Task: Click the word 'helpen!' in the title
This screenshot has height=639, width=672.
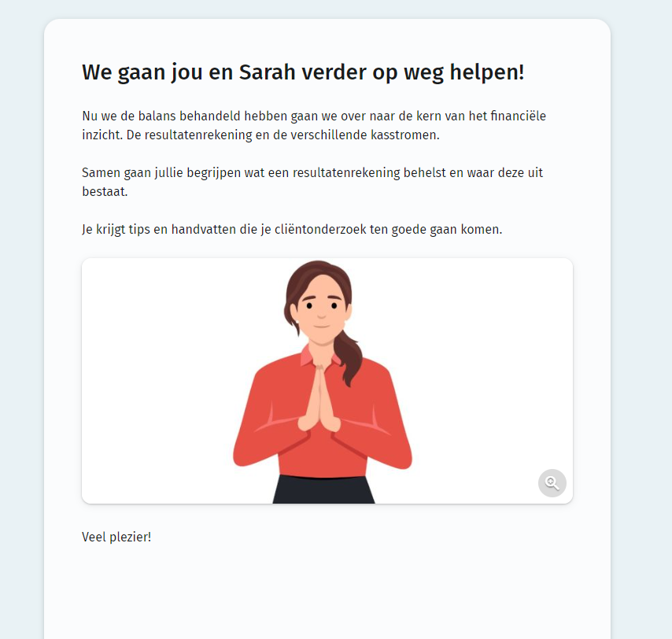Action: (x=486, y=72)
